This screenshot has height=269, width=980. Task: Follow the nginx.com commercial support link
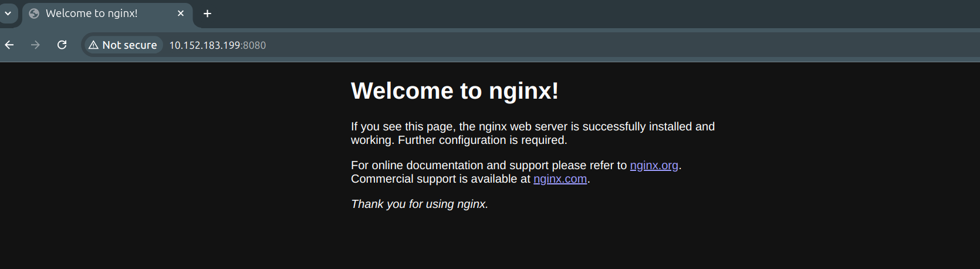point(560,179)
